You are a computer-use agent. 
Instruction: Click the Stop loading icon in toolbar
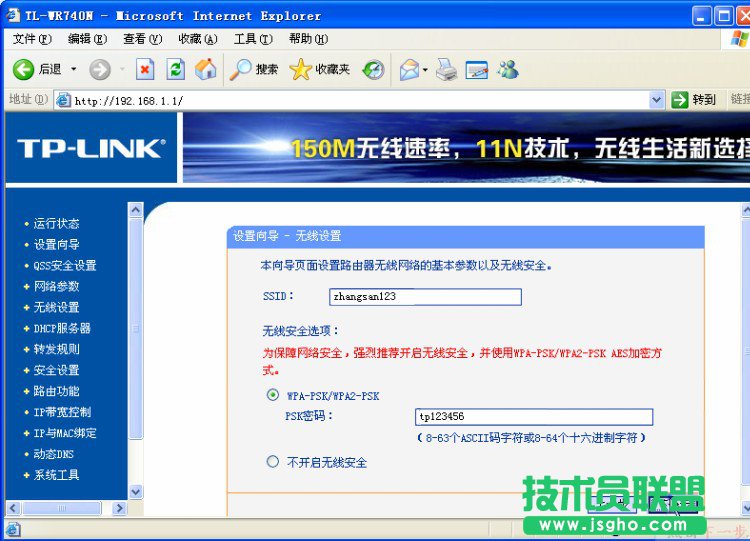point(145,69)
